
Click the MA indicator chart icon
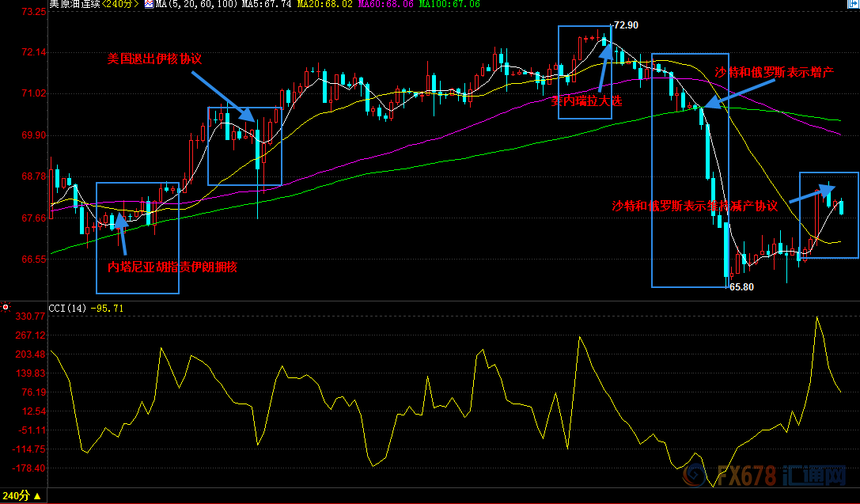150,5
